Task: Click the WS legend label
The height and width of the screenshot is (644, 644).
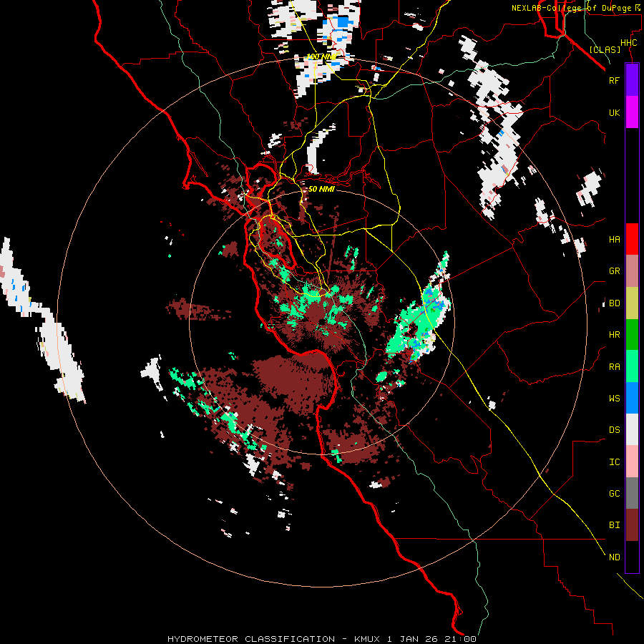Action: pyautogui.click(x=614, y=398)
